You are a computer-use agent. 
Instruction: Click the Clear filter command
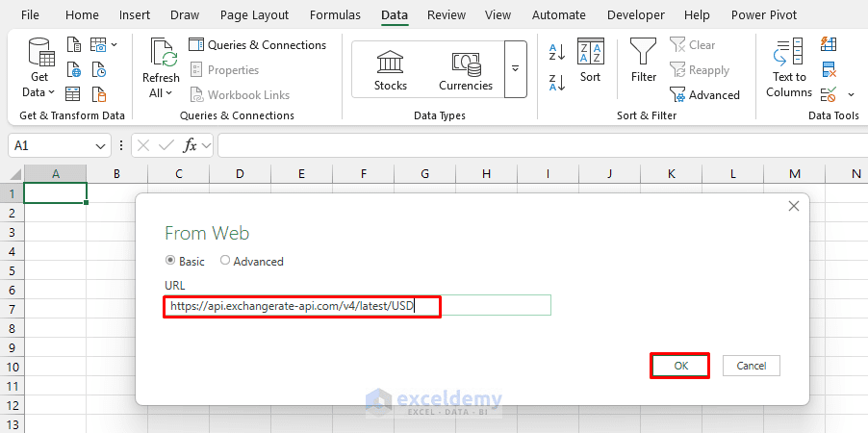click(693, 45)
